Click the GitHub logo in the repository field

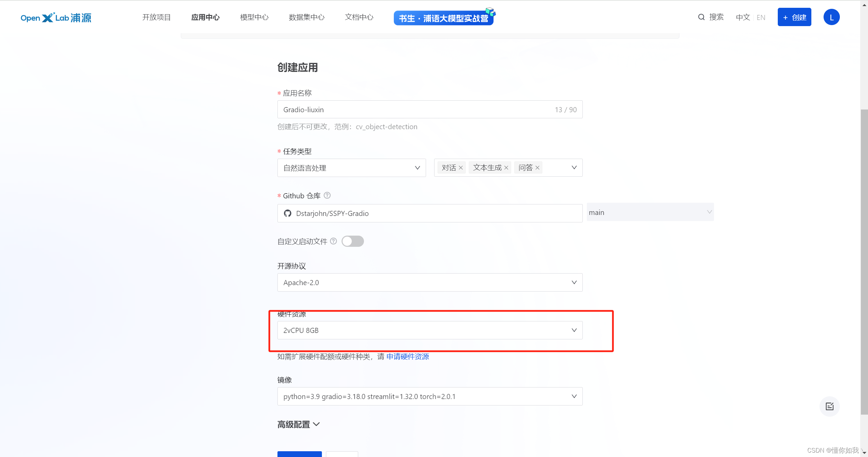(288, 213)
